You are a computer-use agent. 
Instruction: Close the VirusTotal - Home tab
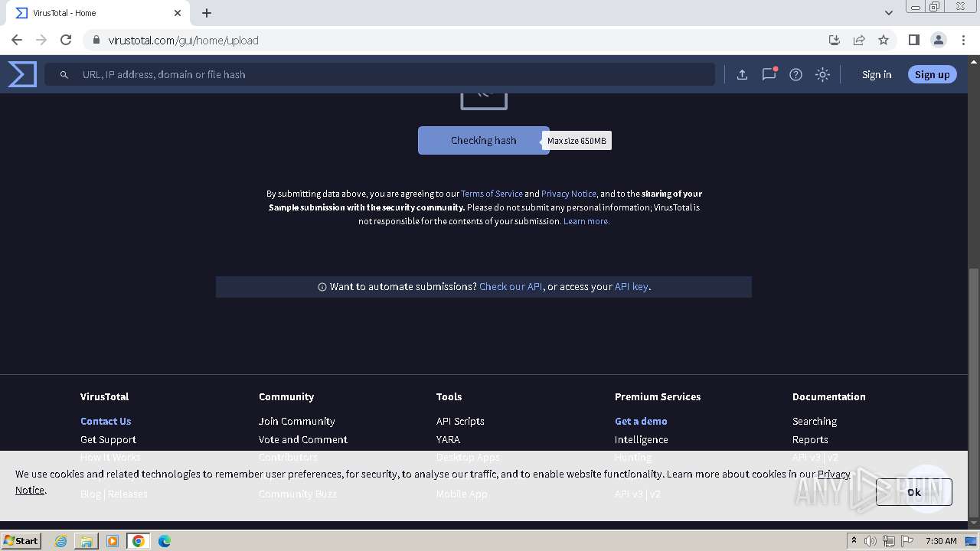tap(178, 13)
